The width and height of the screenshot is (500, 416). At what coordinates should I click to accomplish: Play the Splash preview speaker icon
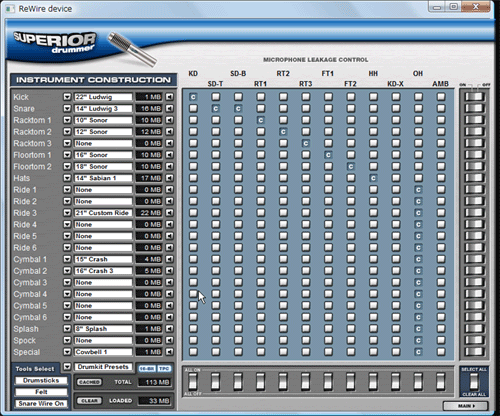click(x=170, y=329)
